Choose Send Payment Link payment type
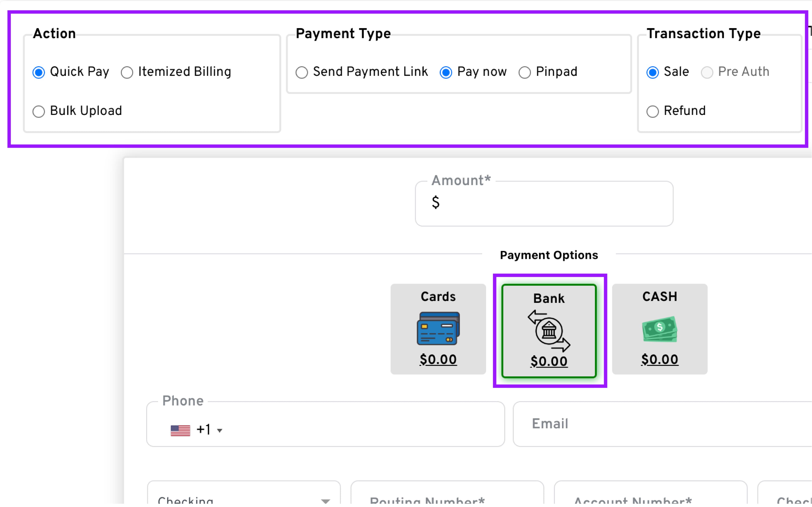 (302, 72)
